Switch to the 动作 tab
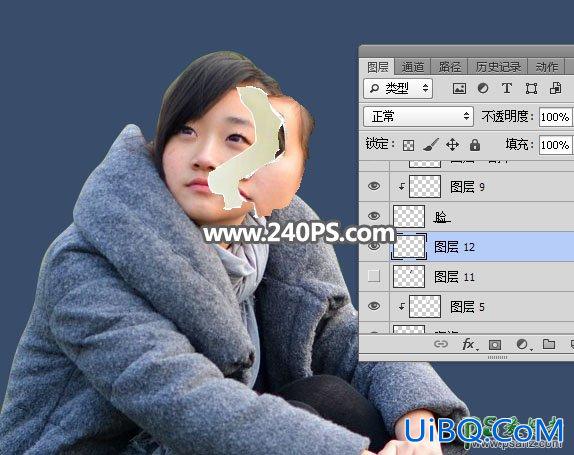Viewport: 574px width, 455px height. [547, 67]
